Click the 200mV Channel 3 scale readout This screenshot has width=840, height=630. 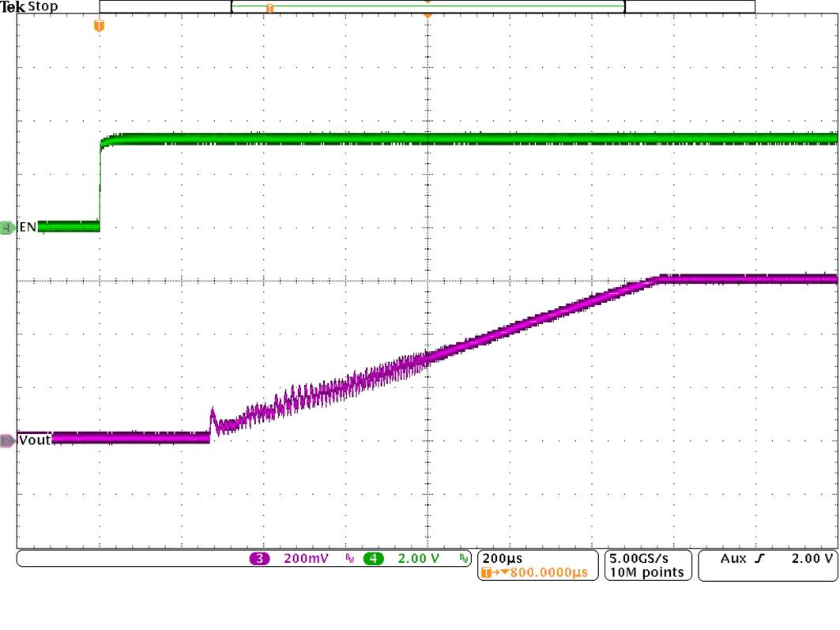(x=307, y=558)
